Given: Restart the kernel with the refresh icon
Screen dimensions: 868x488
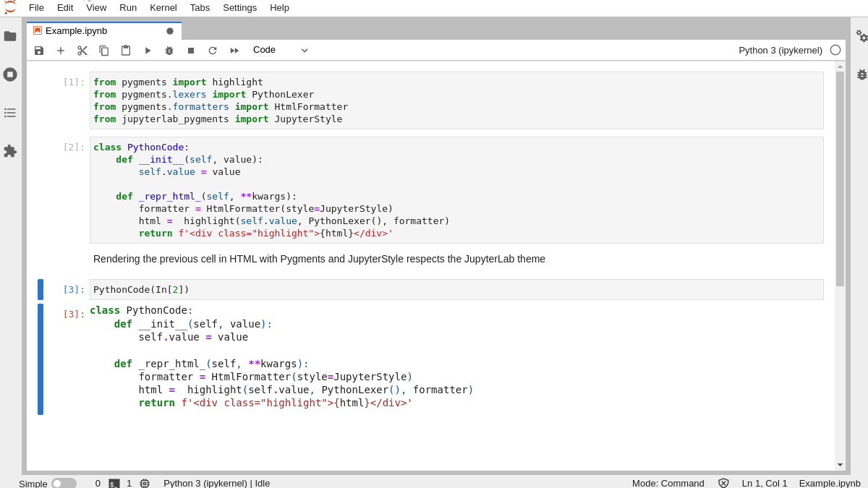Looking at the screenshot, I should tap(212, 50).
